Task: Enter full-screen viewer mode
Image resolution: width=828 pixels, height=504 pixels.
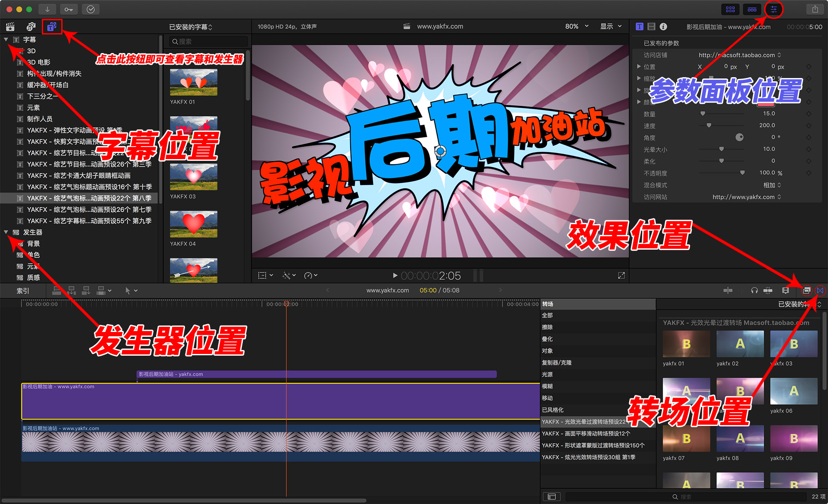Action: coord(621,275)
